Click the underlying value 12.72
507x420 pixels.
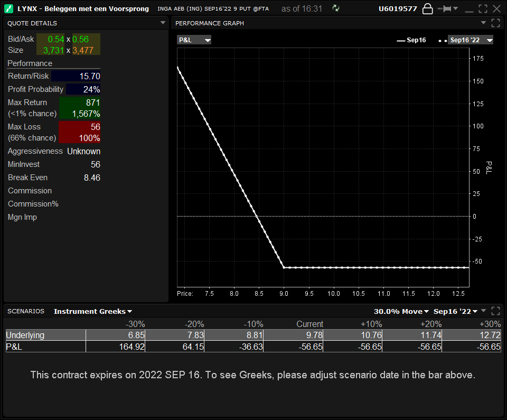[x=490, y=335]
